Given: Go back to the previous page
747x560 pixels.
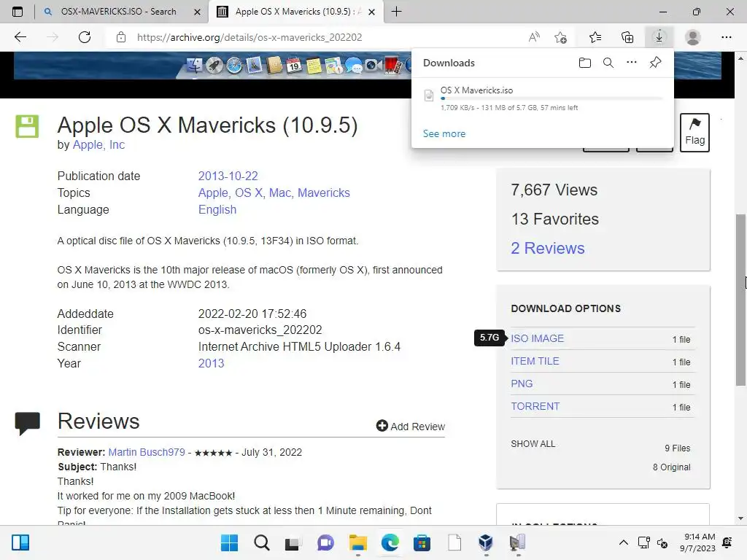Looking at the screenshot, I should 20,37.
